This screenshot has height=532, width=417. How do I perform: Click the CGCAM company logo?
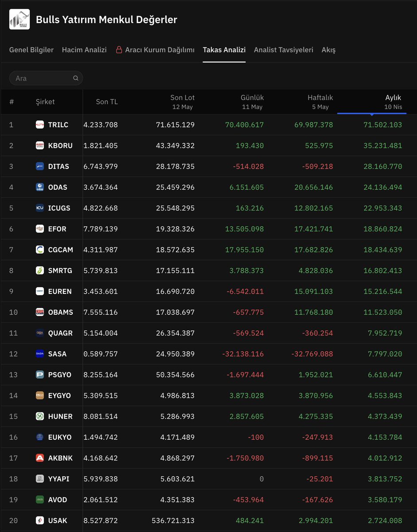point(40,250)
